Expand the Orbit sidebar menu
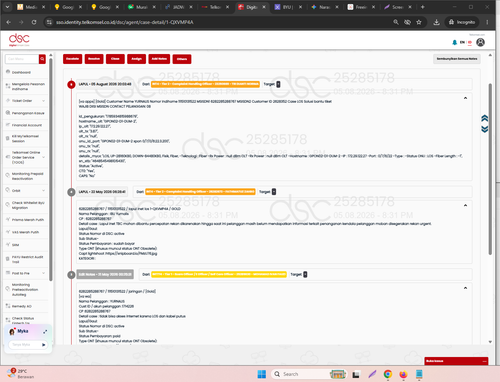This screenshot has height=382, width=500. click(x=25, y=190)
